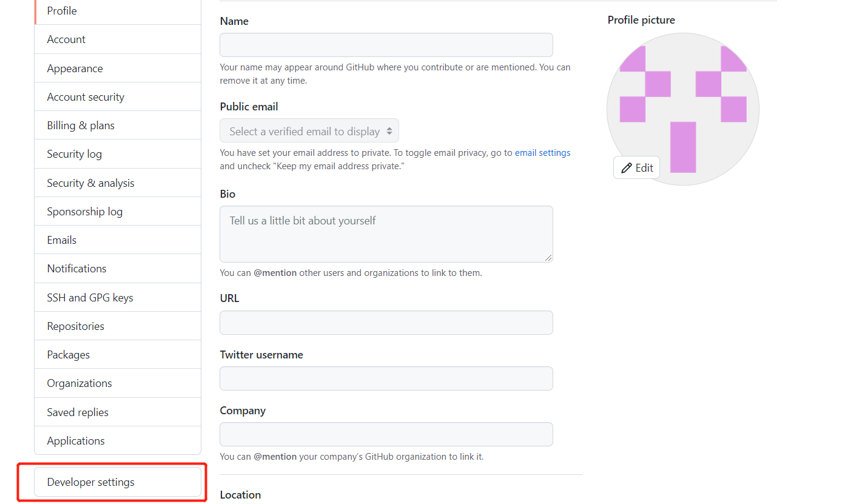Click the Company input box
Viewport: 845px width, 504px height.
(x=386, y=434)
